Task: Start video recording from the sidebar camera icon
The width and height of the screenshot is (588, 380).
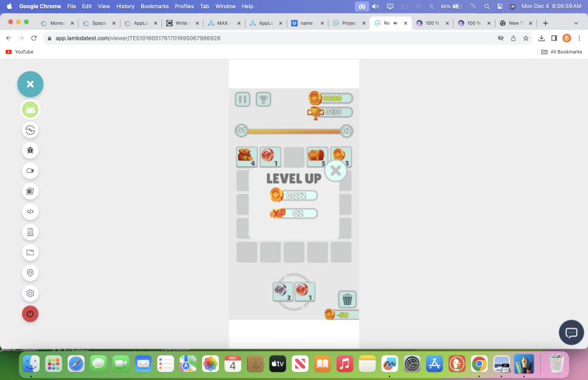Action: [x=30, y=171]
